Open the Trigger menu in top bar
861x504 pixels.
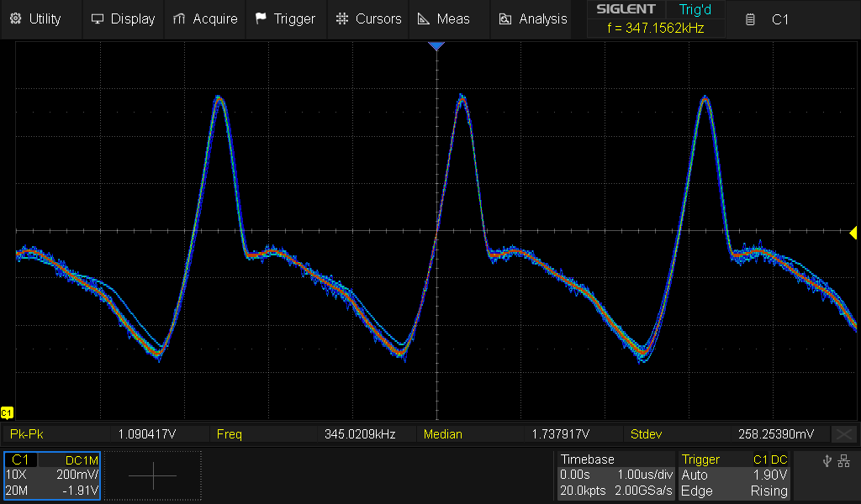285,18
